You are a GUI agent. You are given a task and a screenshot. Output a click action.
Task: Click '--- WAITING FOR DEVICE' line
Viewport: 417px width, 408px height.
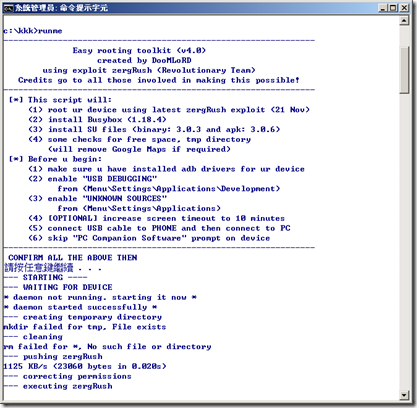[58, 288]
